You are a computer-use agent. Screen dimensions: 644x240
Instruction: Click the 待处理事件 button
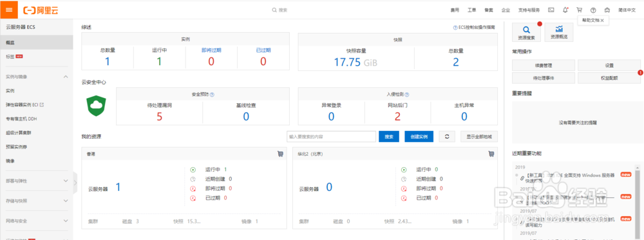point(544,78)
